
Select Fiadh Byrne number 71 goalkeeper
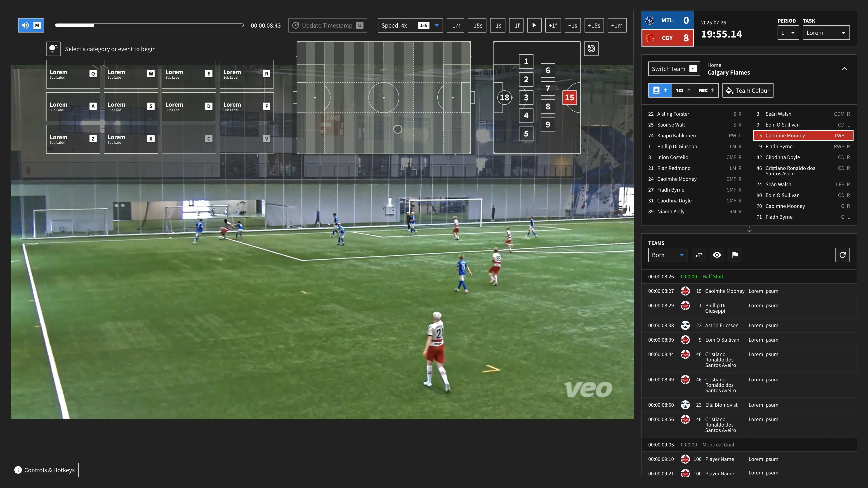(803, 217)
